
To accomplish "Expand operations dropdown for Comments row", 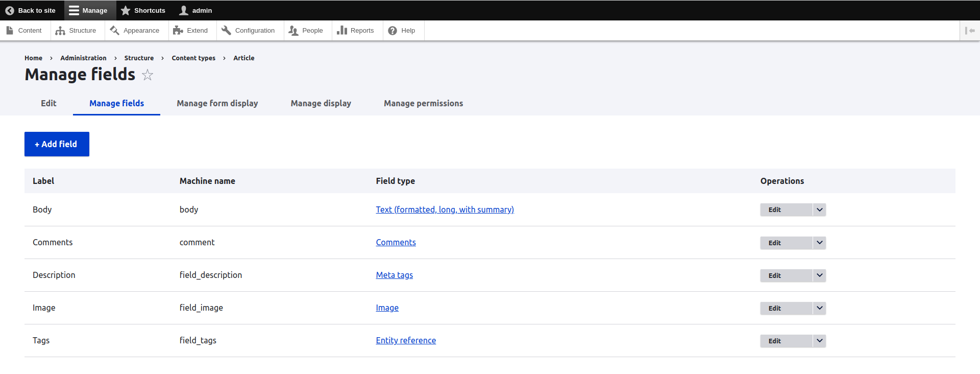I will coord(819,243).
